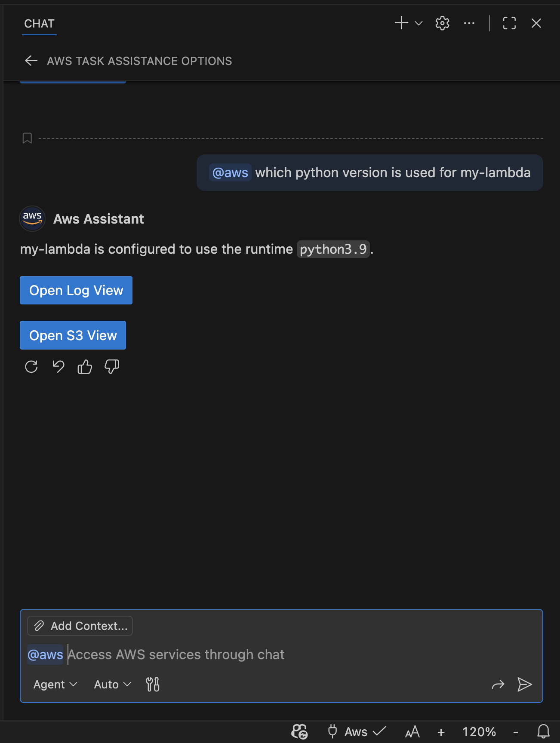Image resolution: width=560 pixels, height=743 pixels.
Task: Bookmark the conversation checkpoint marker
Action: [x=27, y=138]
